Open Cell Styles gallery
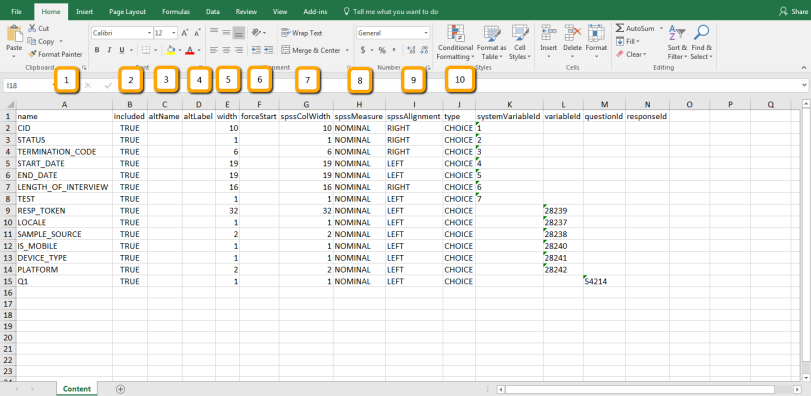This screenshot has width=811, height=396. tap(519, 42)
